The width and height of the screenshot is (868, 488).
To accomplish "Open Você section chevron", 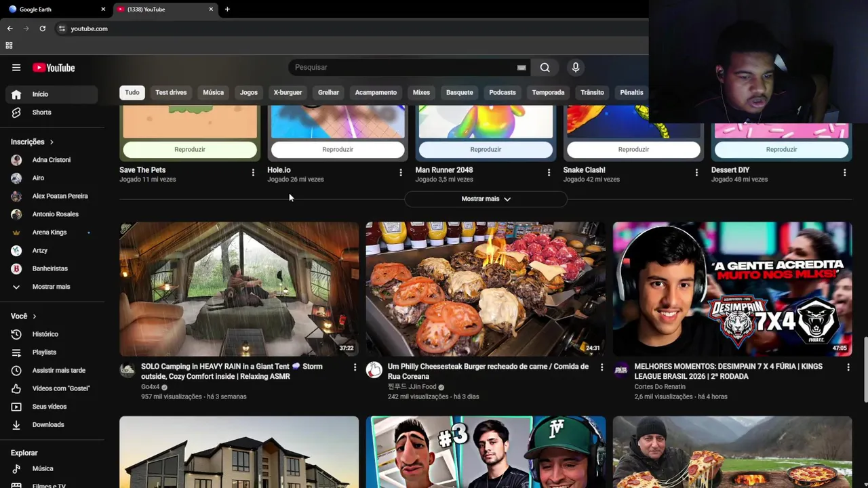I will pos(35,317).
